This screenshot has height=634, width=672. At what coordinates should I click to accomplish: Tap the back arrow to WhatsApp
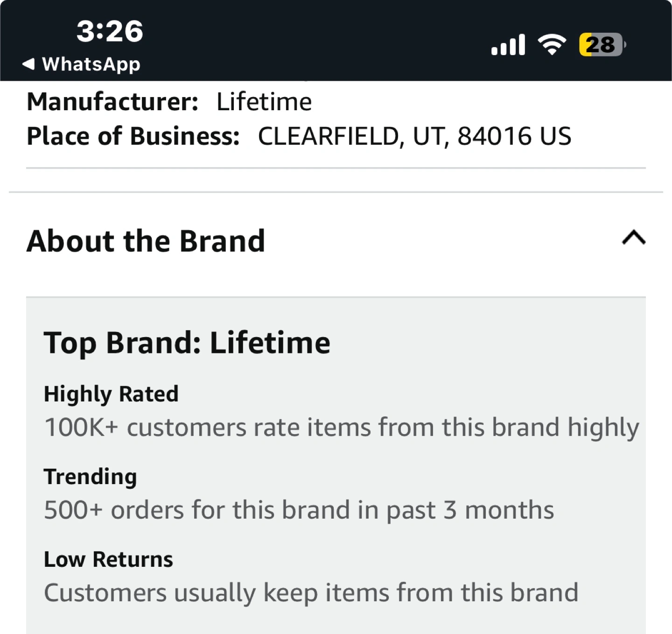[28, 64]
